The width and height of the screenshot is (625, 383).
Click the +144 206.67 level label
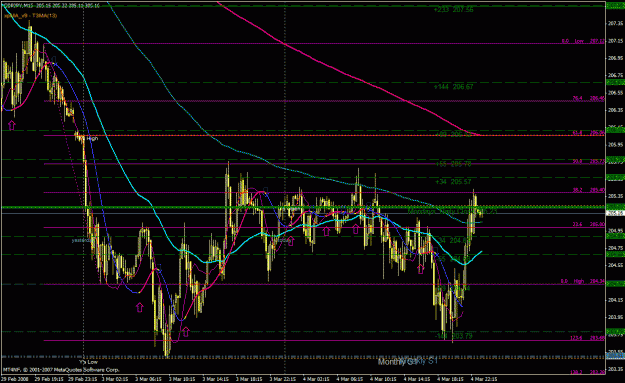(454, 87)
